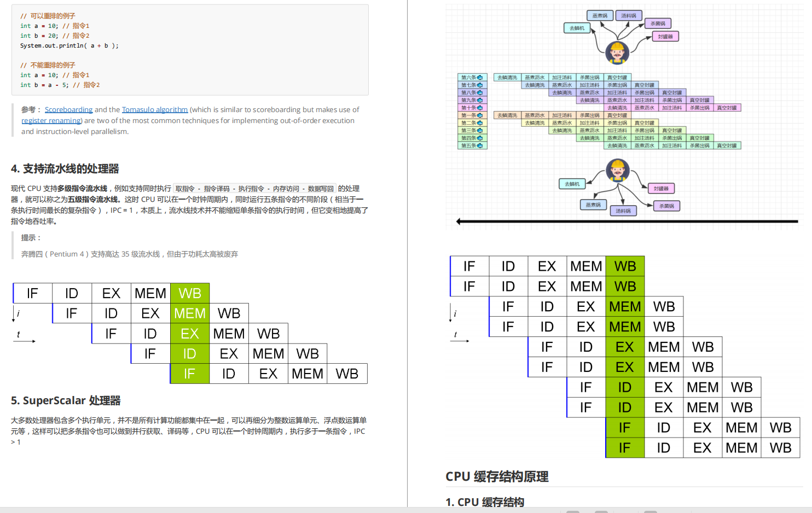Screen dimensions: 812x513
Task: Click the single-issue pipeline diagram's green ID cell
Action: [x=190, y=354]
